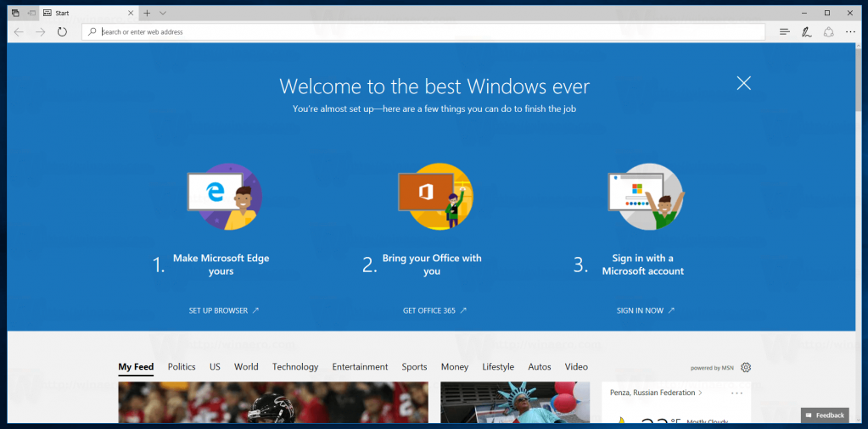The image size is (868, 429).
Task: Open the Hub favorites and history panel
Action: [x=784, y=32]
